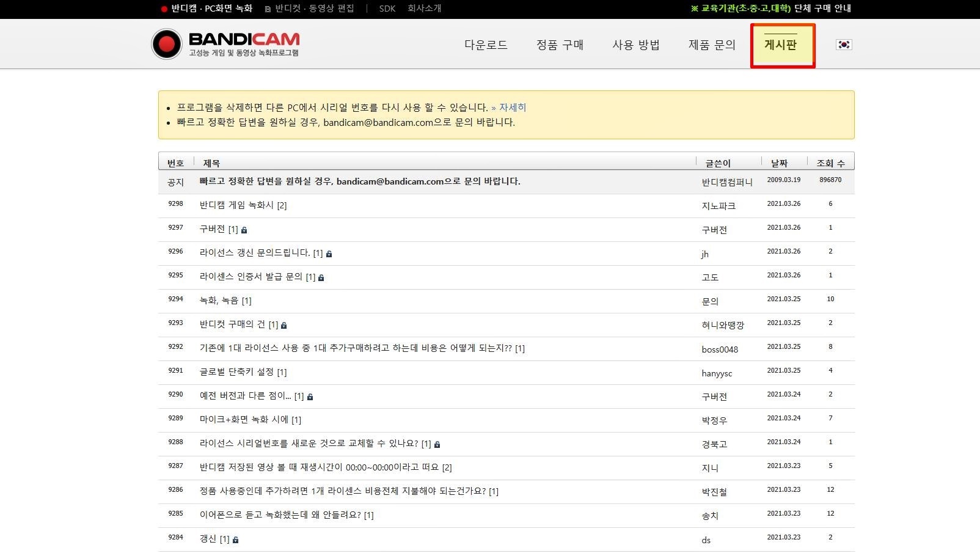Image resolution: width=980 pixels, height=556 pixels.
Task: Click author name 박진철
Action: [714, 492]
